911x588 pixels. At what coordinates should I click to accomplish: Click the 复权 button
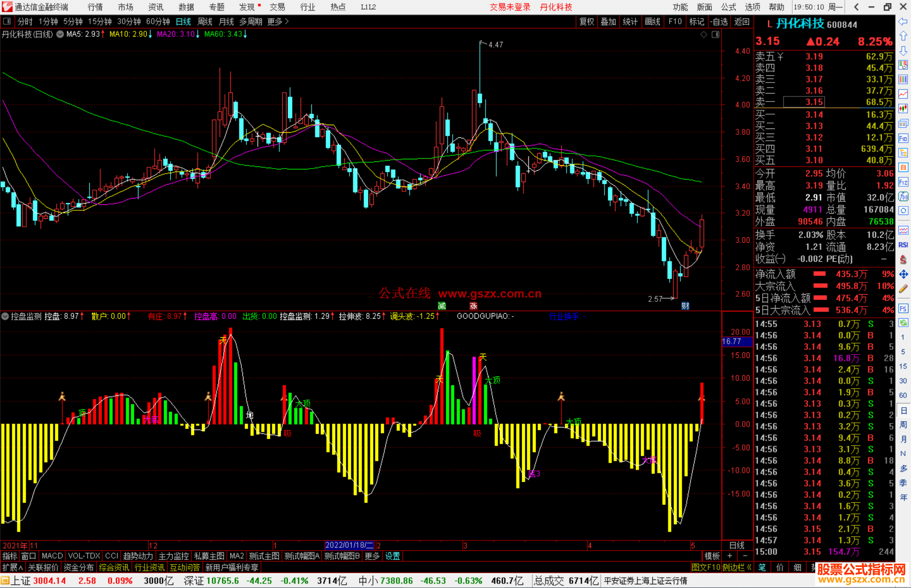tap(587, 21)
